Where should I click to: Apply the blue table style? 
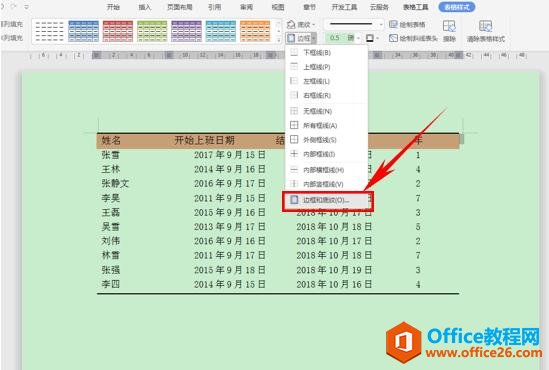click(x=84, y=31)
